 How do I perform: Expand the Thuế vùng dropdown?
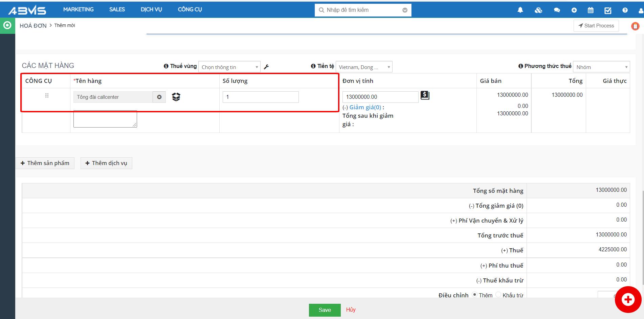coord(229,67)
